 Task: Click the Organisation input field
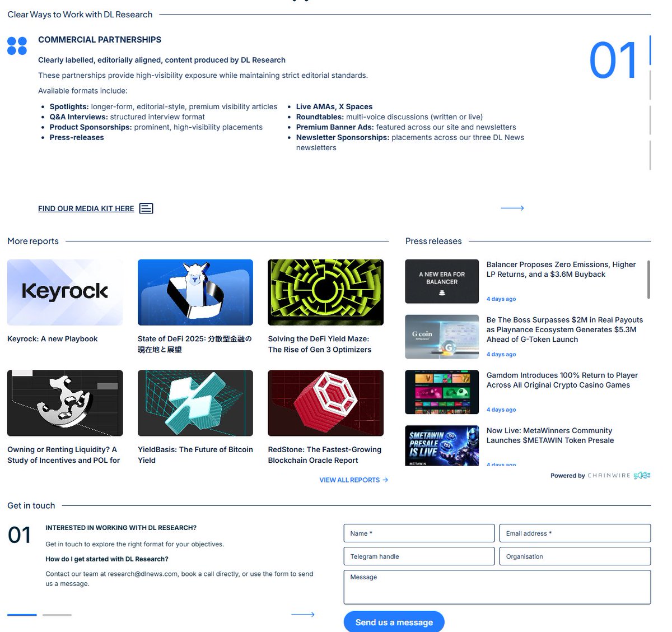pyautogui.click(x=575, y=556)
